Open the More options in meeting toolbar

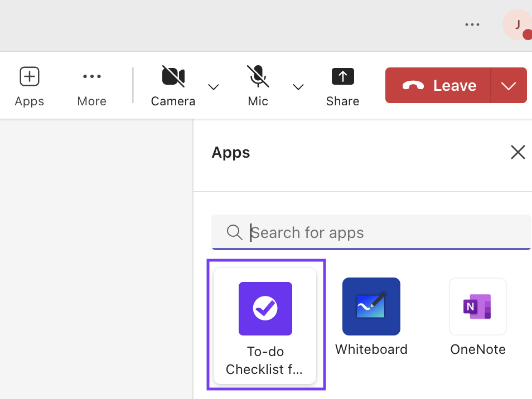91,77
